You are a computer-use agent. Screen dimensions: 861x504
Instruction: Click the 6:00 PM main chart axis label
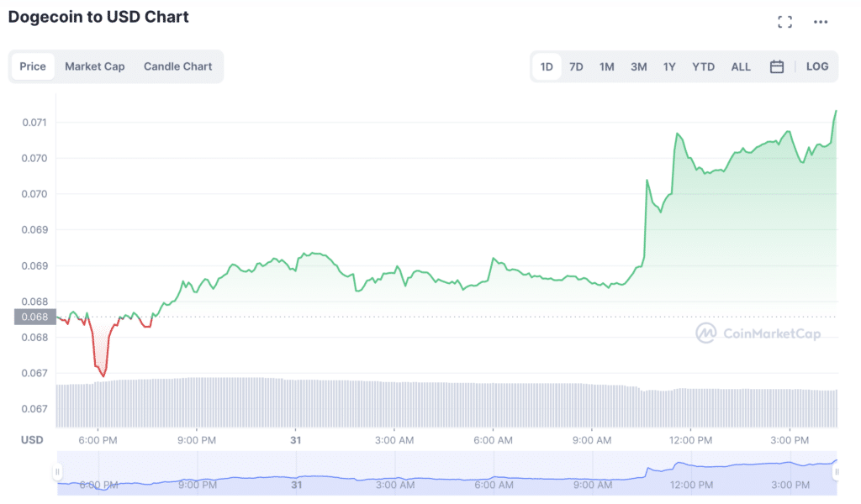[98, 440]
